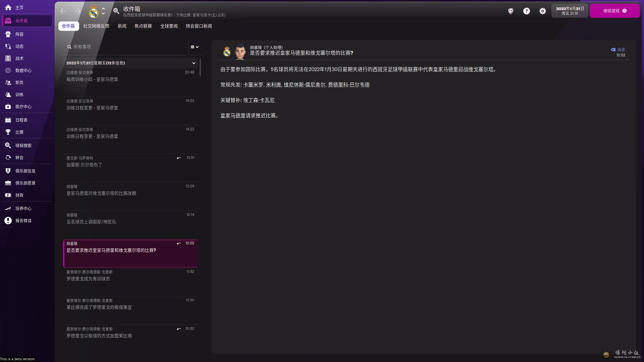Open the 转会 transfers arrows icon

tap(8, 158)
